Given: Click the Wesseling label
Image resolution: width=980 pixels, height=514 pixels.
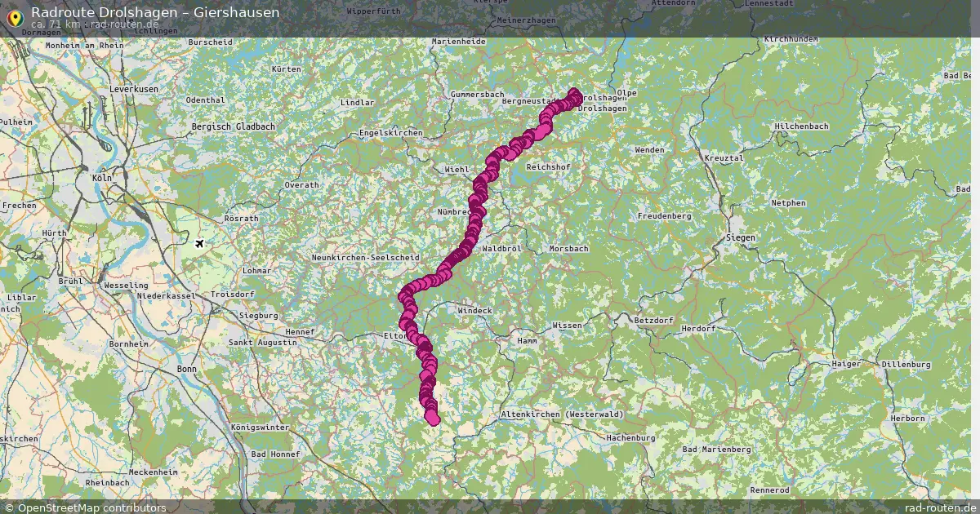Looking at the screenshot, I should (125, 286).
